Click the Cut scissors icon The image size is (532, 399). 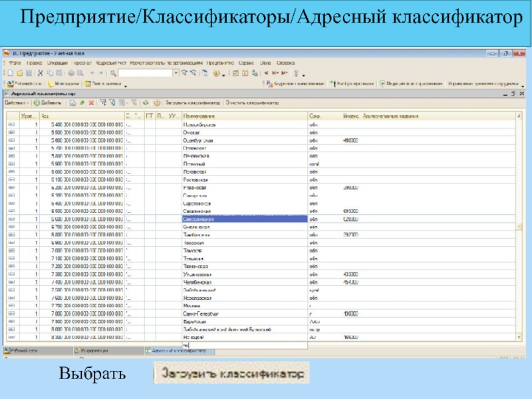click(x=41, y=73)
